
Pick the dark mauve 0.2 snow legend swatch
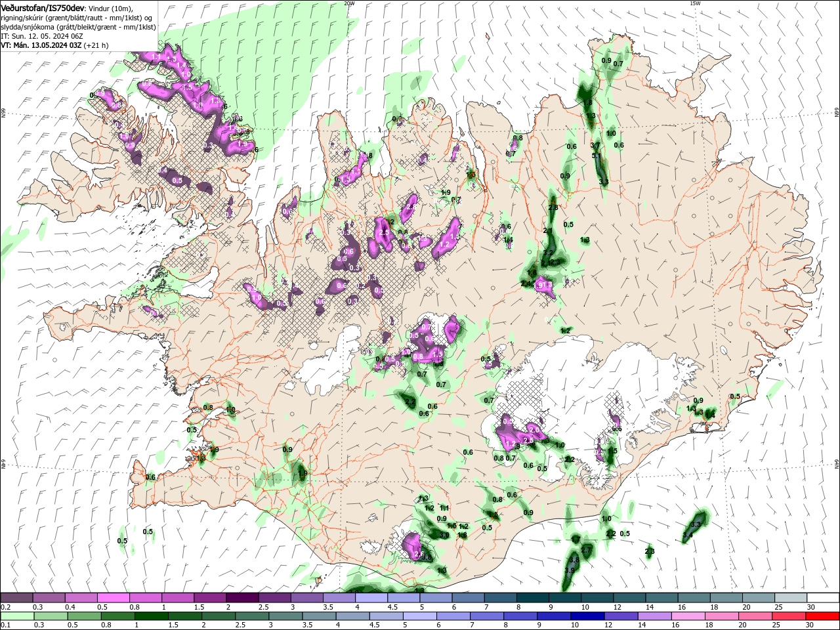[x=16, y=598]
